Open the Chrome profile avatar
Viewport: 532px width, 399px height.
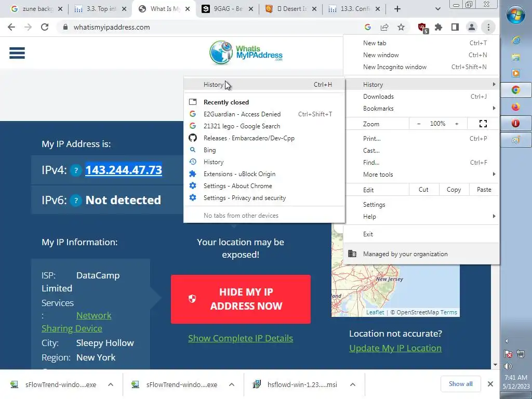coord(472,27)
